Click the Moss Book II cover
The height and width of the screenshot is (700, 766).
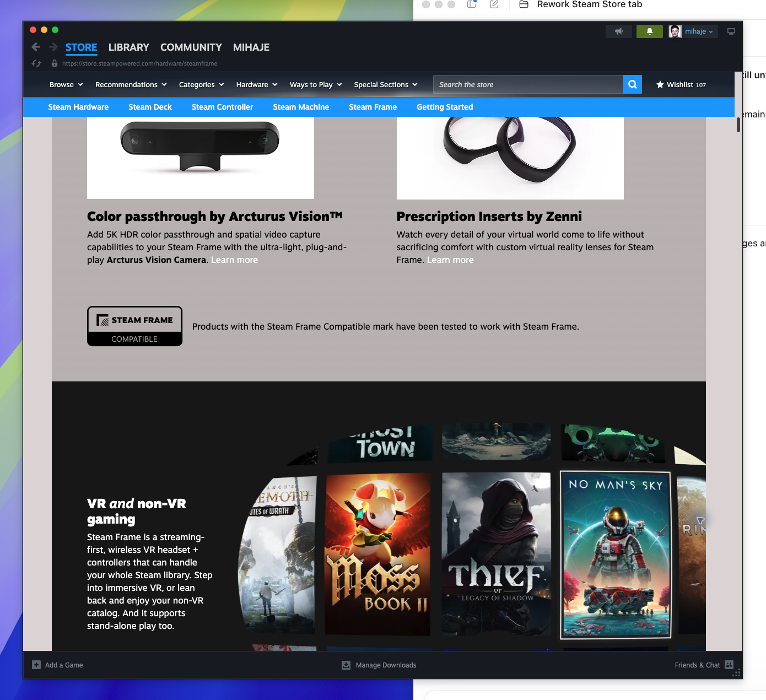377,554
